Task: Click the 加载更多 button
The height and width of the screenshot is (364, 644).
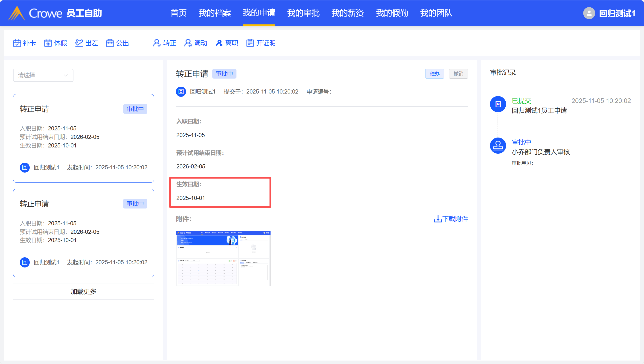Action: [x=83, y=291]
